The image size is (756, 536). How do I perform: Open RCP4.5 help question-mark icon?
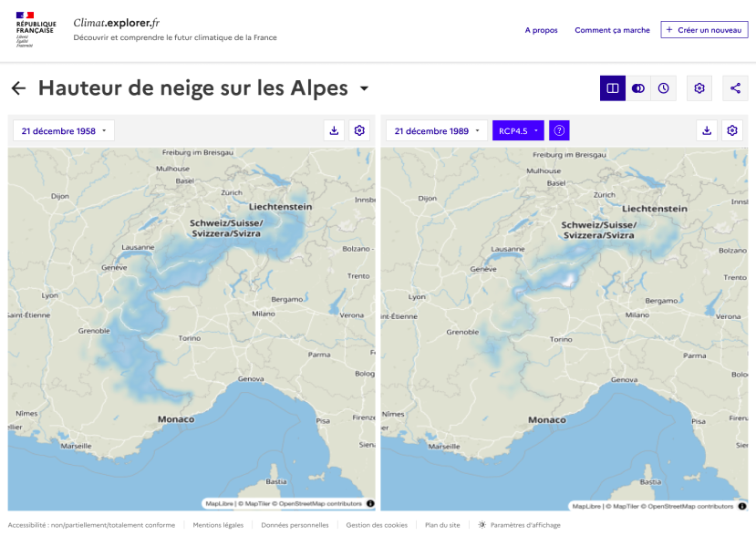pos(559,130)
